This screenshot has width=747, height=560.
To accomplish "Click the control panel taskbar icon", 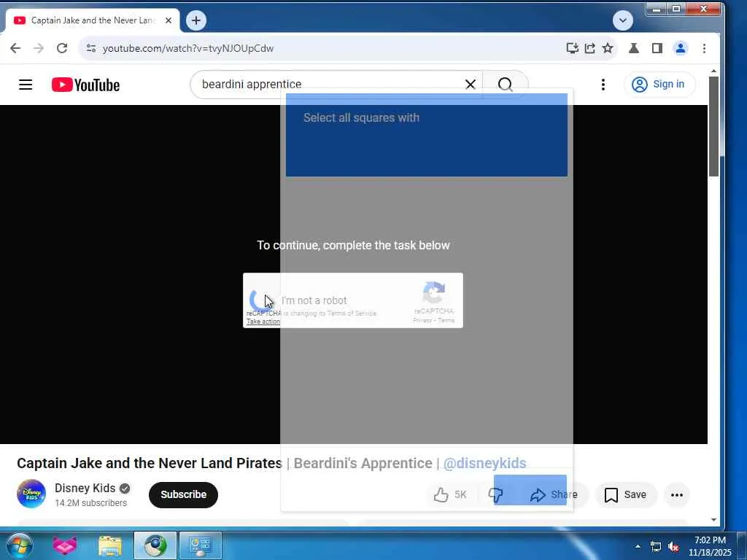I will (200, 545).
